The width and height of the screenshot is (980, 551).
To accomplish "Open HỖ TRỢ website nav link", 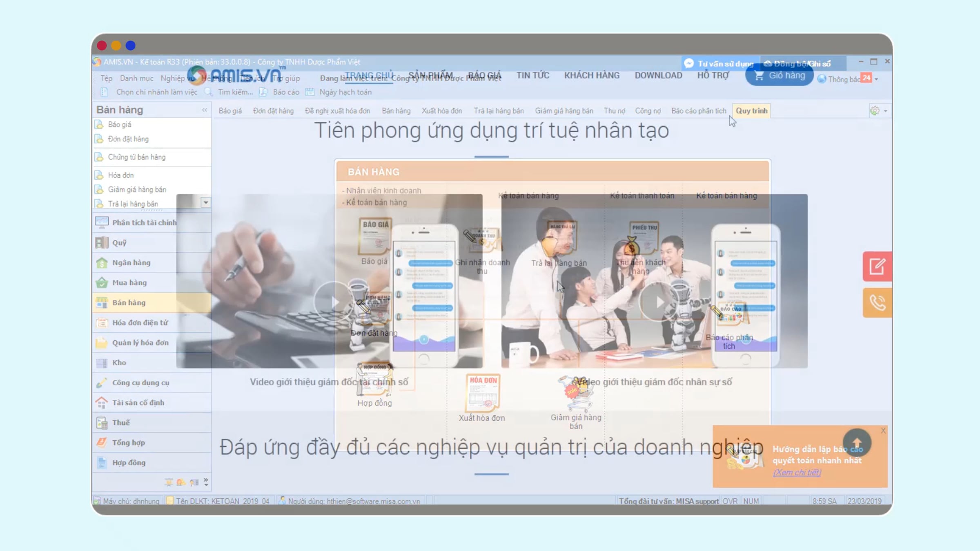I will 713,76.
